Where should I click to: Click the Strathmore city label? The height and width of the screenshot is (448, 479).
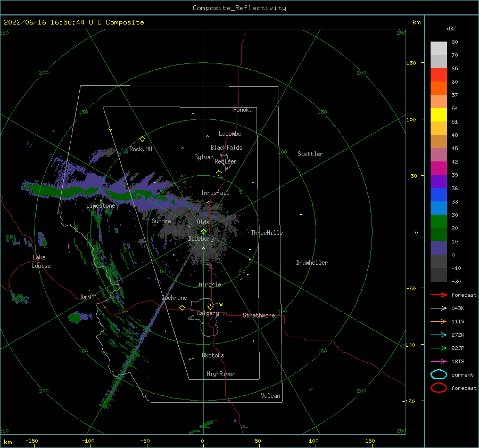(x=259, y=315)
